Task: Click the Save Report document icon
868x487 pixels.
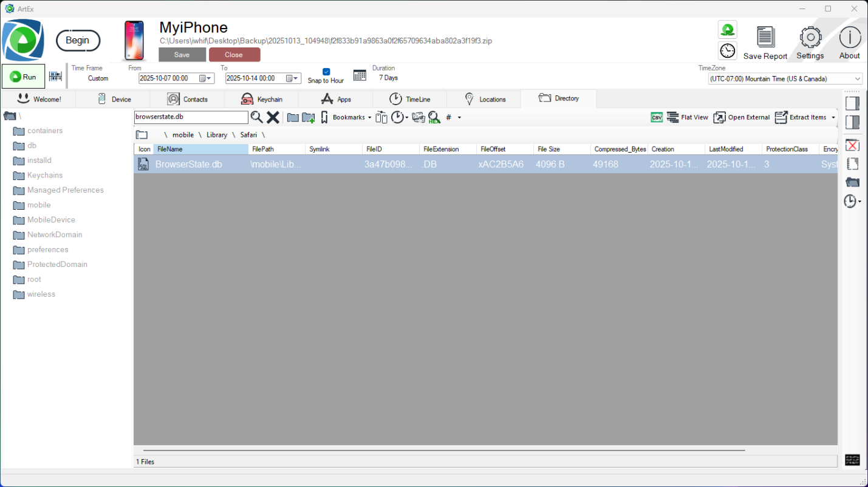Action: [x=765, y=38]
